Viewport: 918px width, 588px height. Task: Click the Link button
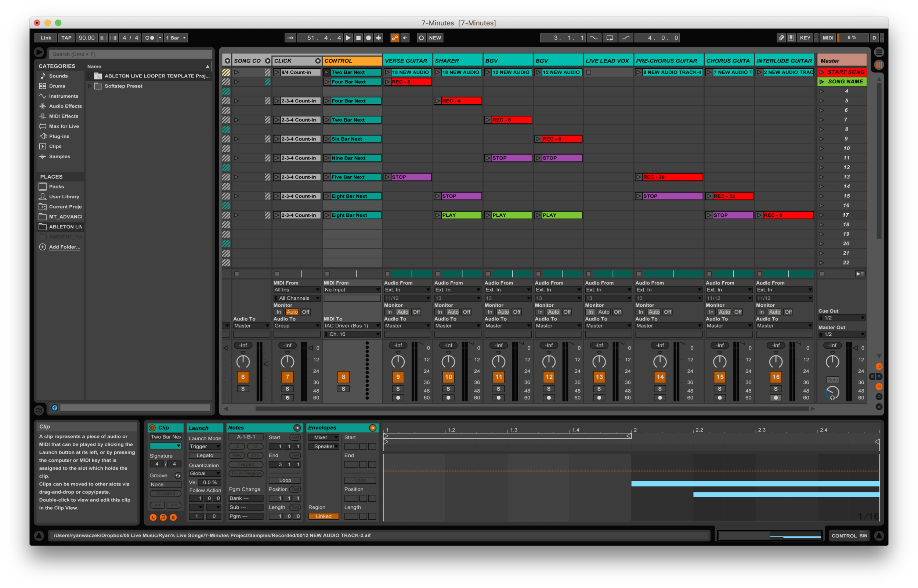click(46, 38)
